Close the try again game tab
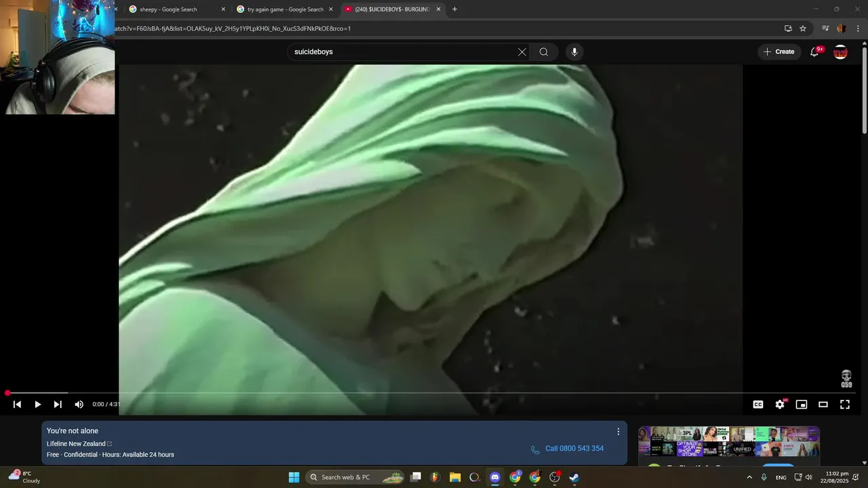 pyautogui.click(x=332, y=9)
